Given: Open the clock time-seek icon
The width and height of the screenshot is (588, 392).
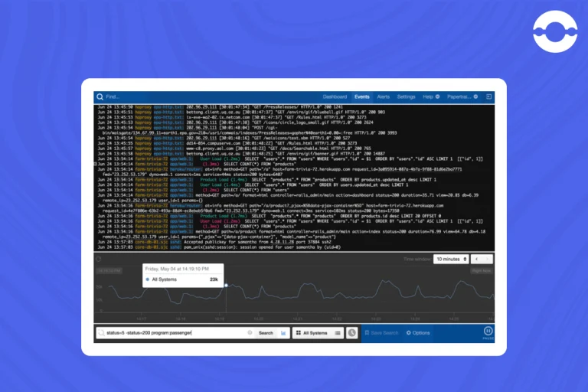Looking at the screenshot, I should [x=351, y=333].
